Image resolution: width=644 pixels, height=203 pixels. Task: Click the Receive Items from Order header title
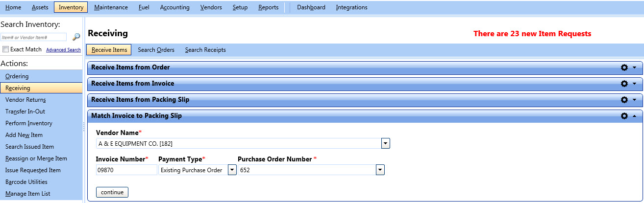coord(130,68)
